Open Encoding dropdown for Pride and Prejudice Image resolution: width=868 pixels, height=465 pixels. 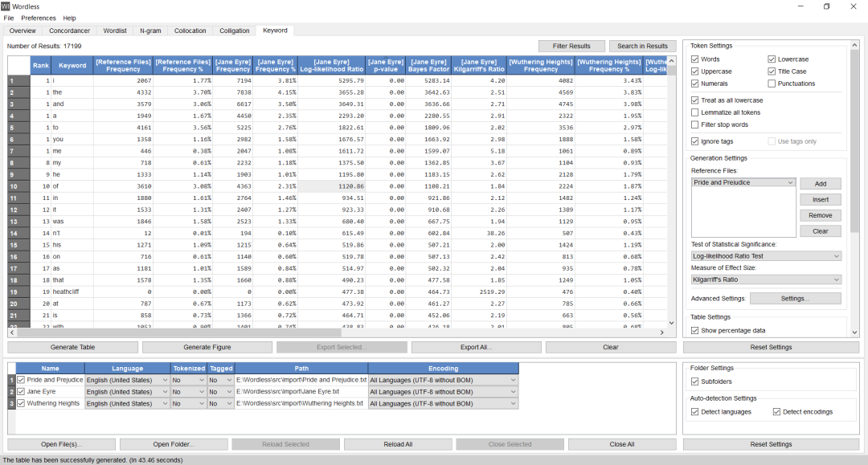point(443,381)
